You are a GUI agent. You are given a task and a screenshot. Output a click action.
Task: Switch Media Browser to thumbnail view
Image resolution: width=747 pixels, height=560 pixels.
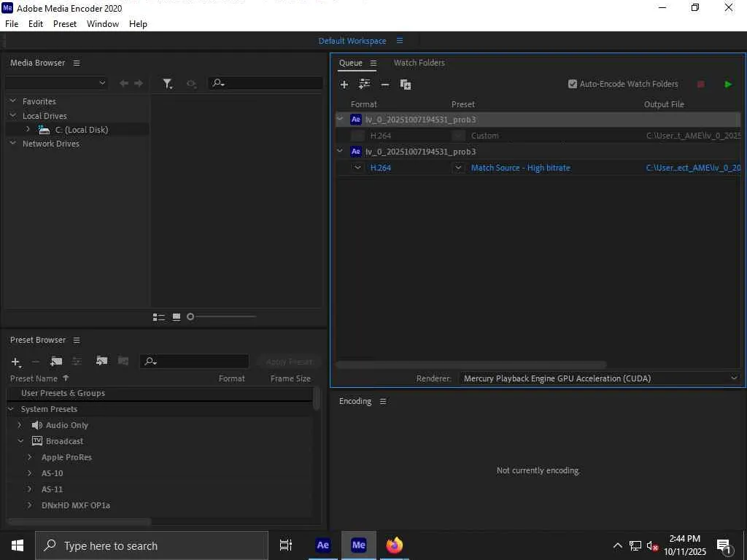(x=177, y=316)
